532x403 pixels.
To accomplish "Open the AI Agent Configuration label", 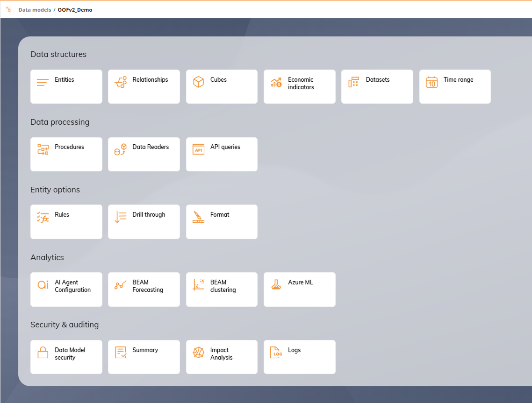I will tap(72, 286).
